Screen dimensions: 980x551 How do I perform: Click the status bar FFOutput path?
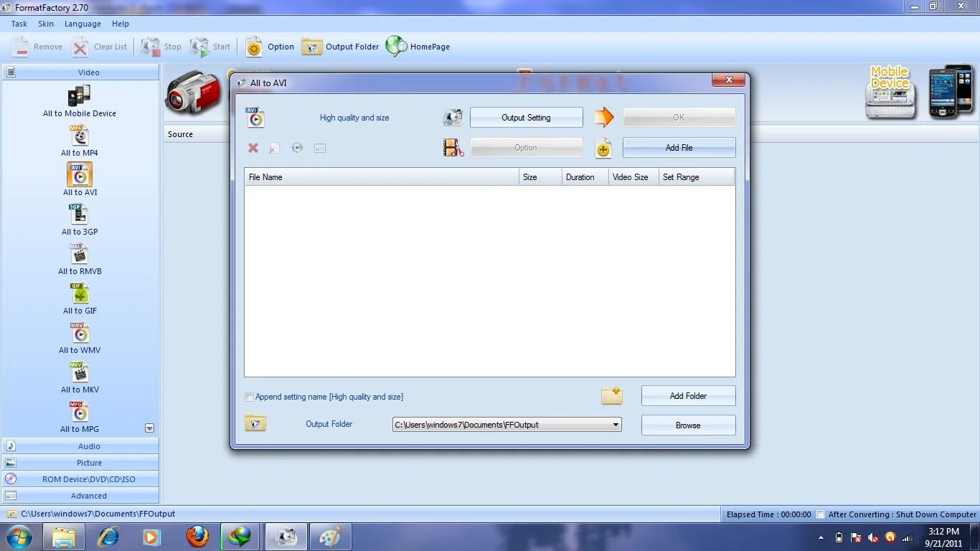(98, 514)
